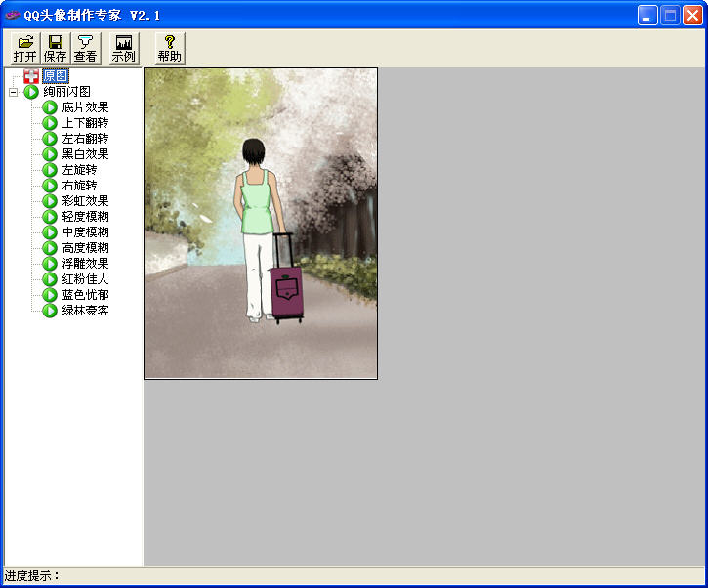Click the green icon next to 红粉佳人
708x588 pixels.
pyautogui.click(x=50, y=279)
